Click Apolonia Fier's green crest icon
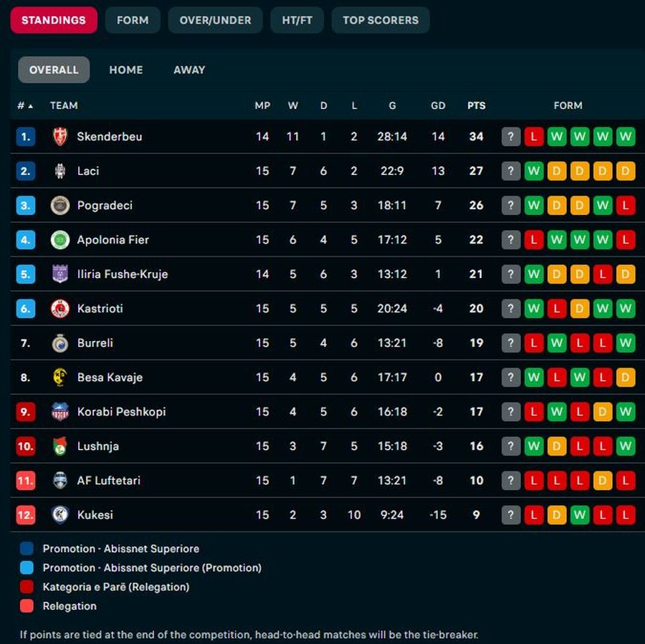This screenshot has height=644, width=645. click(x=60, y=239)
